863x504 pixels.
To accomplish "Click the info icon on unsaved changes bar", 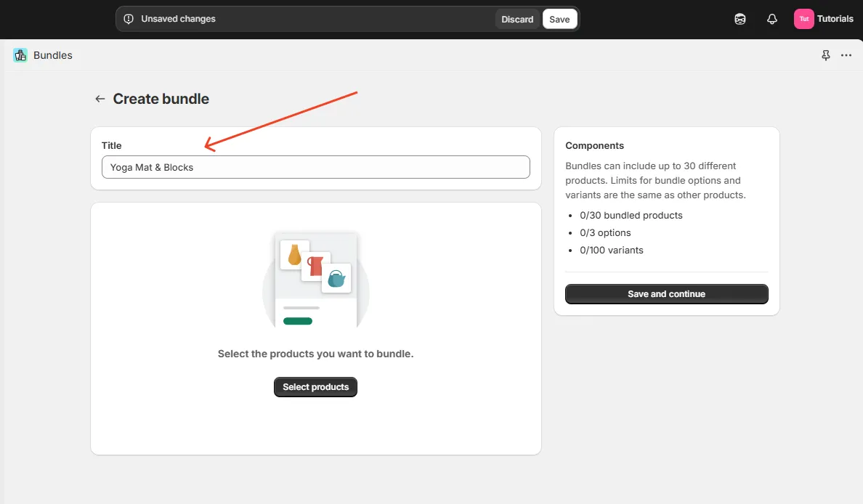I will click(129, 19).
